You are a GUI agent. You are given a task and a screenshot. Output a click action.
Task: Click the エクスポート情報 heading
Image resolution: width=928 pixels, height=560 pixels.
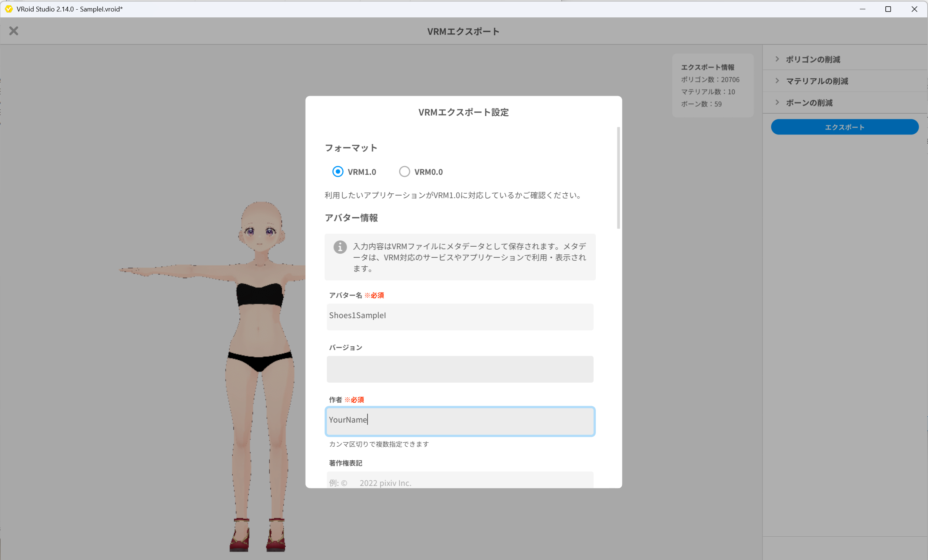707,67
